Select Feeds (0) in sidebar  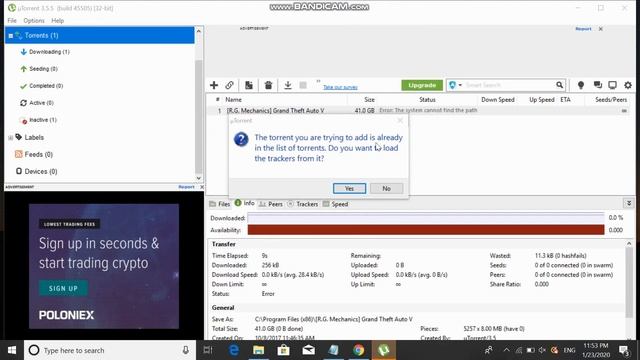pos(39,154)
